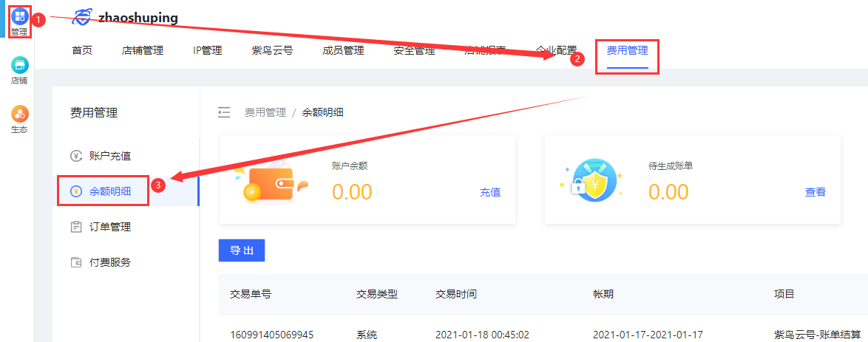Open 账户充值 in side menu

tap(110, 156)
